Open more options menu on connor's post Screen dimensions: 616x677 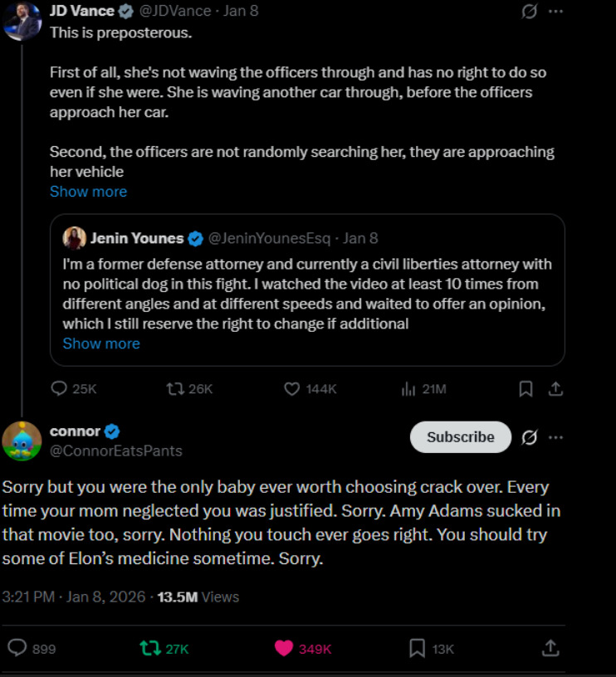click(555, 437)
